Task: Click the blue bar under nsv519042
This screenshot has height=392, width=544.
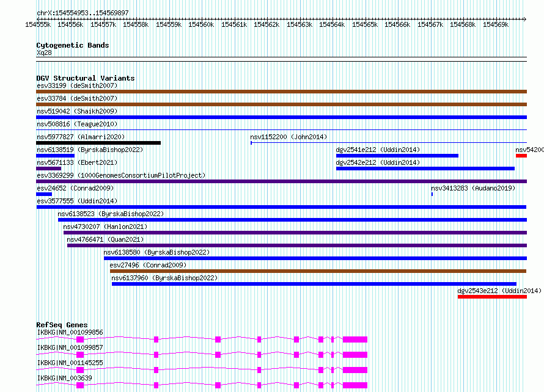Action: [x=281, y=117]
